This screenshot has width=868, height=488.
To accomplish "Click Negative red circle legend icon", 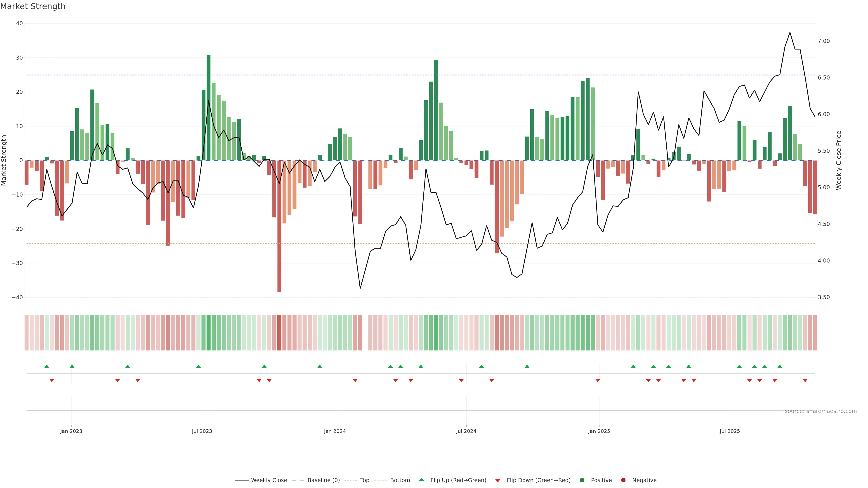I will (x=623, y=480).
